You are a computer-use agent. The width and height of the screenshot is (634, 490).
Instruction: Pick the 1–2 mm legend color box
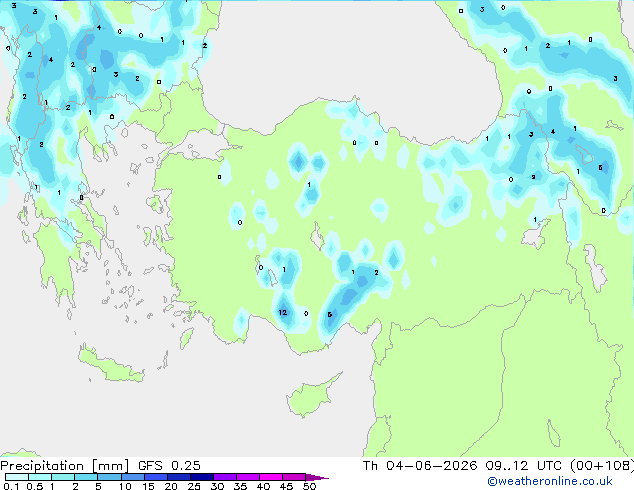[63, 477]
